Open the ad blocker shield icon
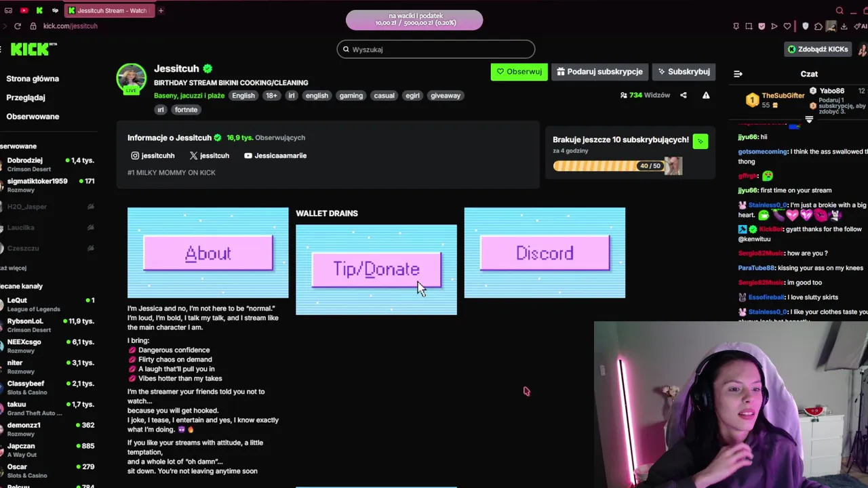Image resolution: width=868 pixels, height=488 pixels. [762, 26]
